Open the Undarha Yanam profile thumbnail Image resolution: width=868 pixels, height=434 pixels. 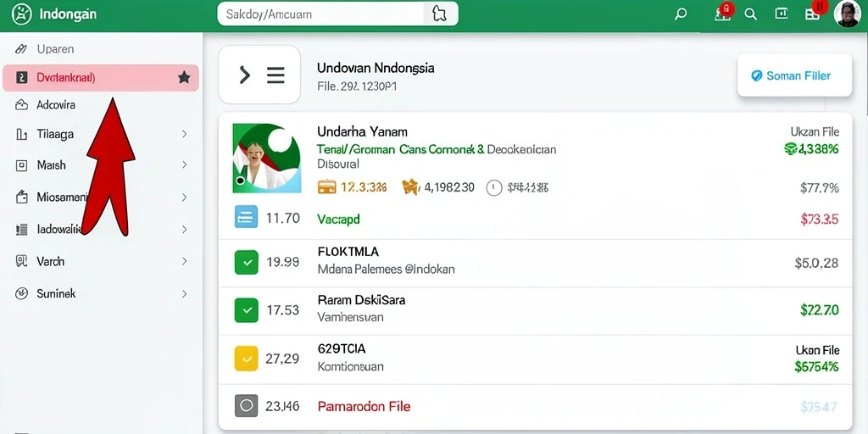pyautogui.click(x=267, y=158)
